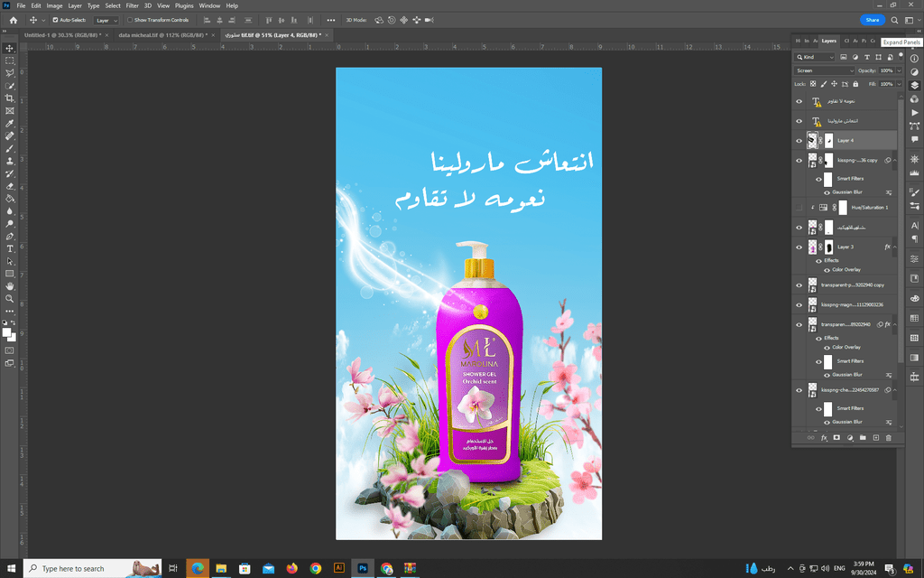Open the Plugins menu
Image resolution: width=924 pixels, height=578 pixels.
(x=184, y=6)
